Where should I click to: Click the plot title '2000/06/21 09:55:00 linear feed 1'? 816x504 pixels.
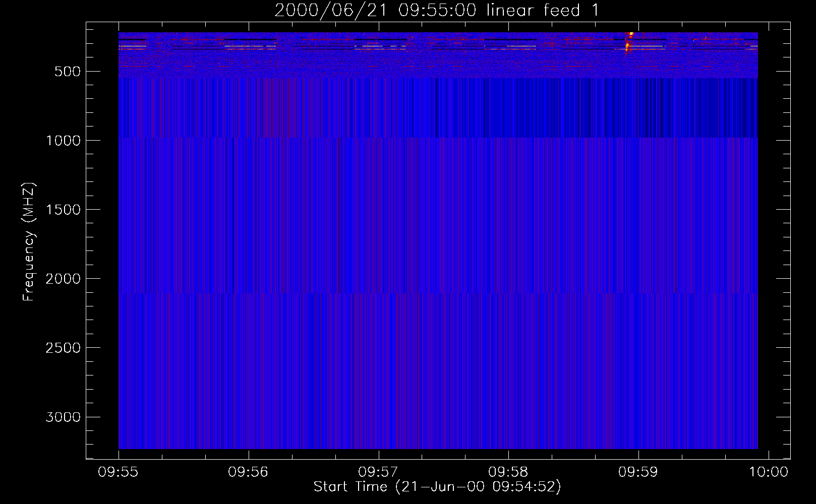(x=437, y=10)
